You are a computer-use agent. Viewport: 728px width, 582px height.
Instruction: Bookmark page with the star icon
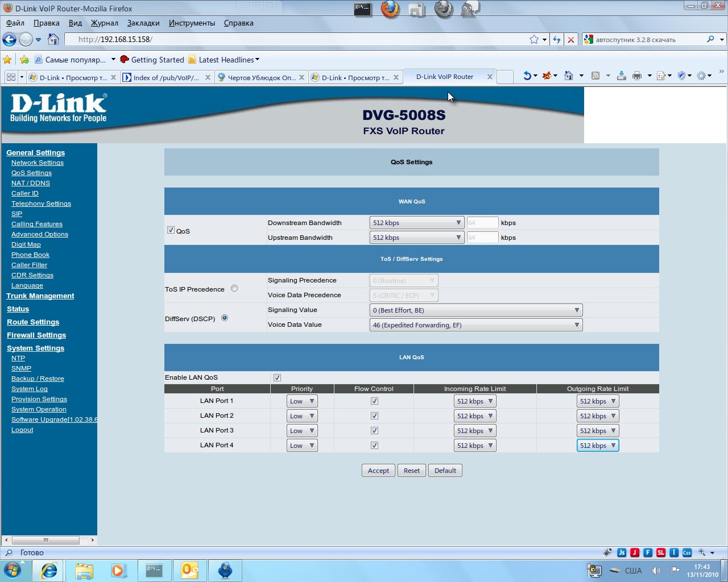(533, 39)
